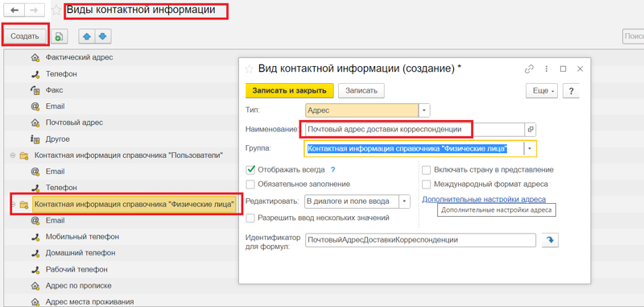Click the Записать button
The height and width of the screenshot is (307, 644).
point(361,91)
